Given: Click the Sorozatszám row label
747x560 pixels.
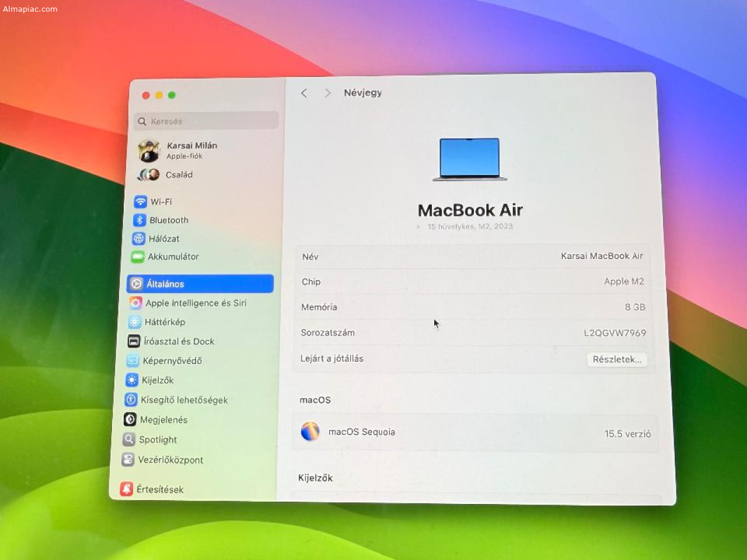Looking at the screenshot, I should tap(327, 332).
